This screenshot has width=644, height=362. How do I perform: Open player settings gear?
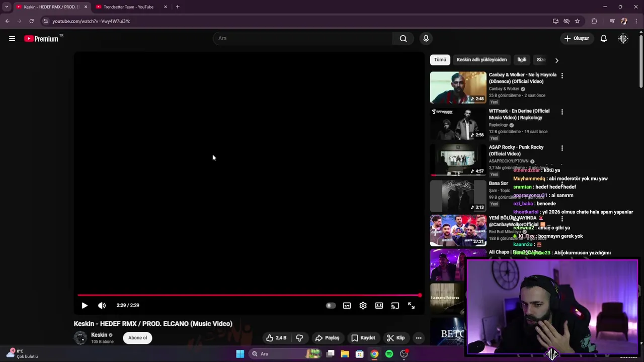[x=363, y=305]
